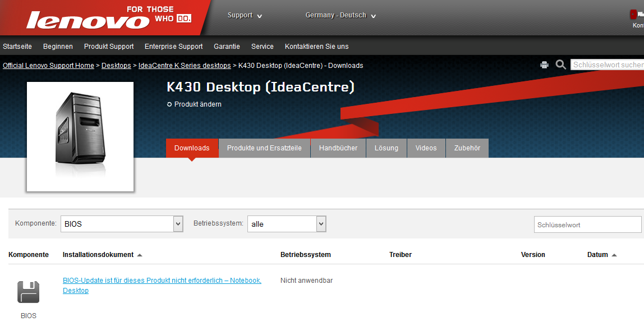Image resolution: width=644 pixels, height=335 pixels.
Task: Click the Version column header
Action: click(x=533, y=255)
